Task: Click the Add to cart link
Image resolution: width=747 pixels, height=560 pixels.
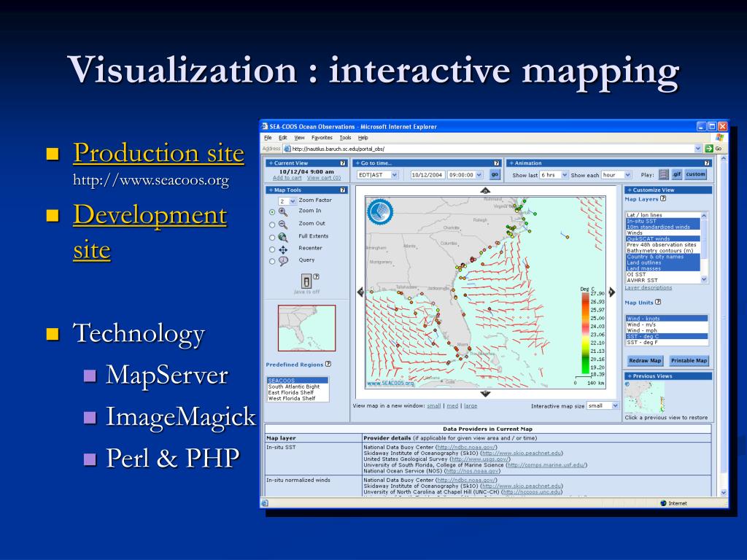Action: coord(287,178)
